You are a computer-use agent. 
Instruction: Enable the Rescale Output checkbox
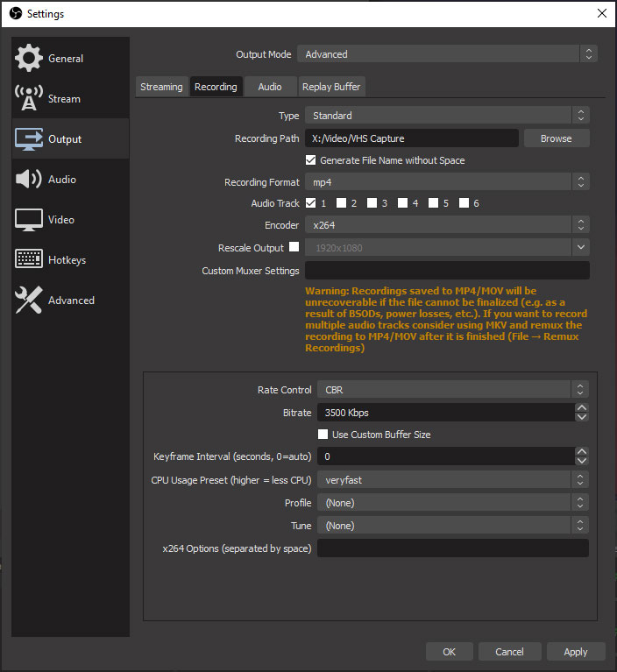click(294, 247)
